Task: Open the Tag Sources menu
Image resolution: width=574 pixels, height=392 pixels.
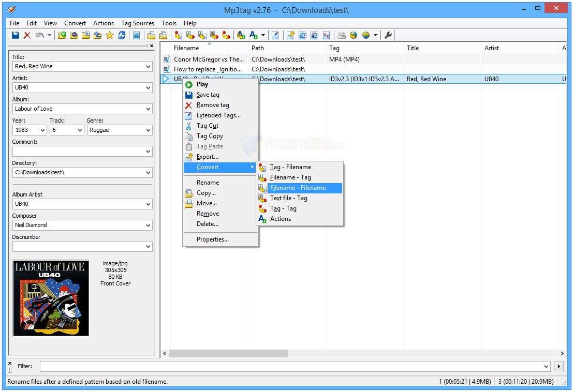Action: click(x=137, y=23)
